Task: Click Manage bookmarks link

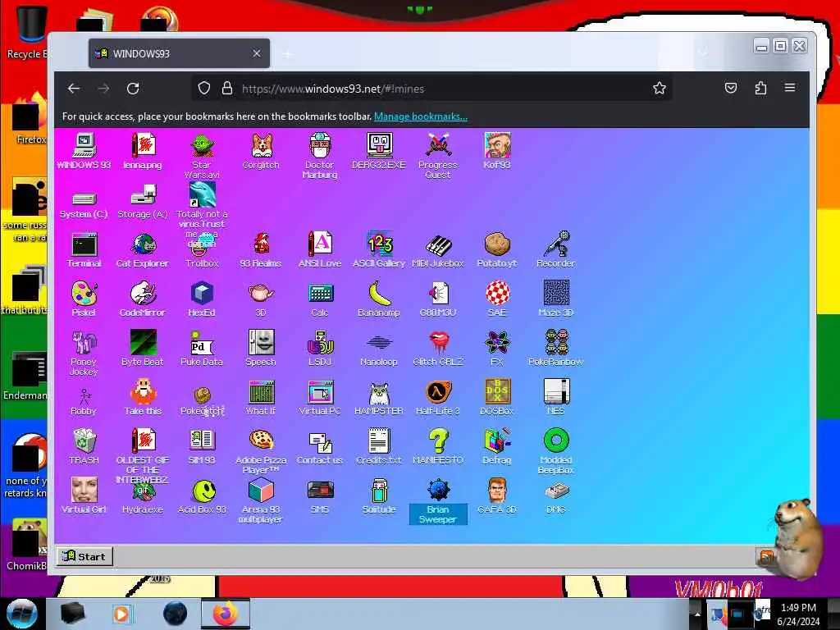Action: [421, 116]
